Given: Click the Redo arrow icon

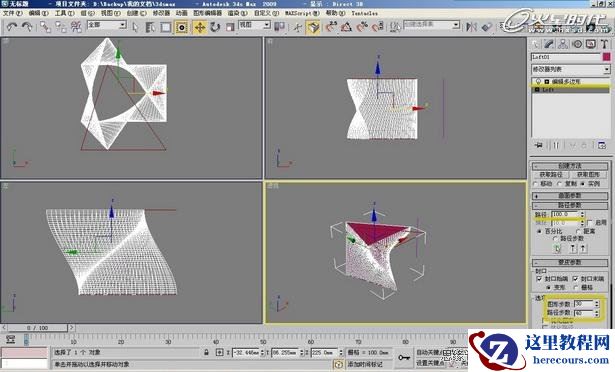Looking at the screenshot, I should 27,27.
